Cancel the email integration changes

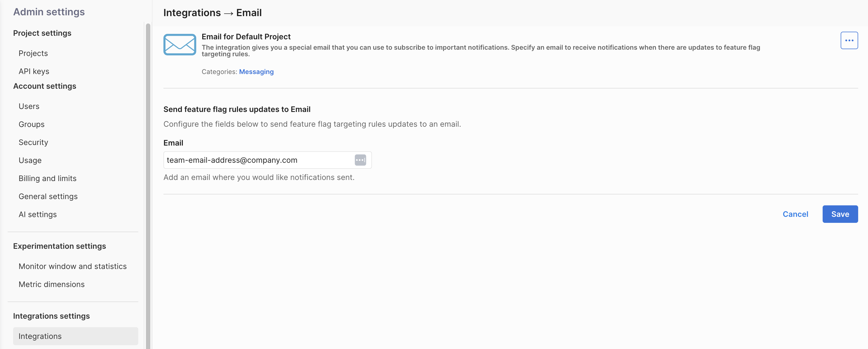click(x=795, y=214)
